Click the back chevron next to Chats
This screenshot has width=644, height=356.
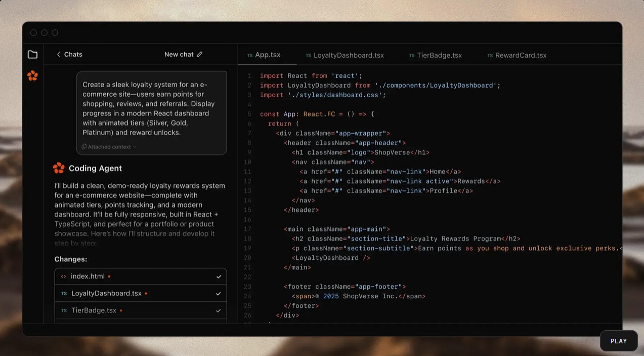tap(58, 54)
